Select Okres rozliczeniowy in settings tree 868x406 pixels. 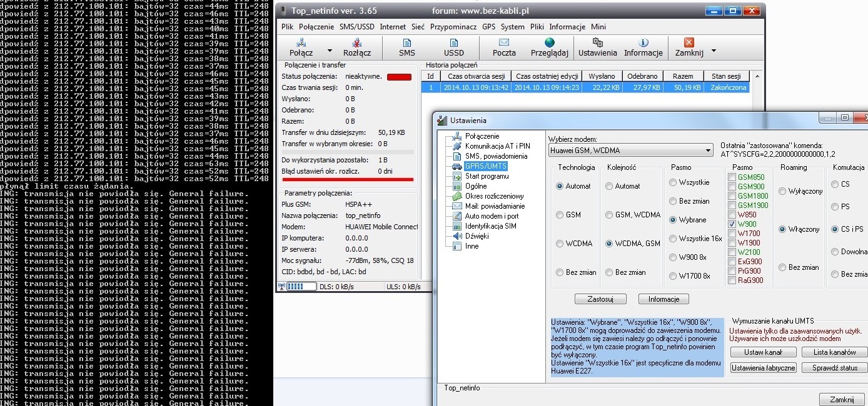pyautogui.click(x=494, y=196)
